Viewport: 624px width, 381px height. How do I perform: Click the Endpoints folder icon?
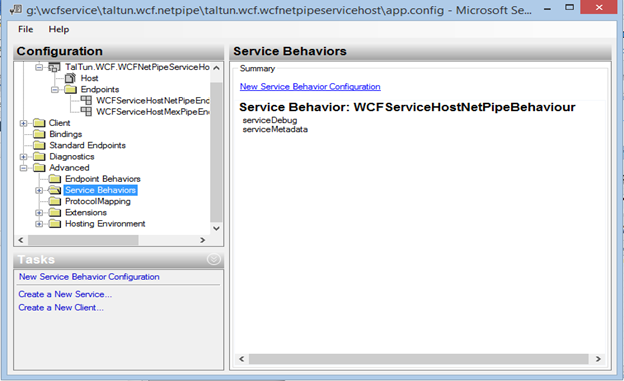pyautogui.click(x=70, y=89)
